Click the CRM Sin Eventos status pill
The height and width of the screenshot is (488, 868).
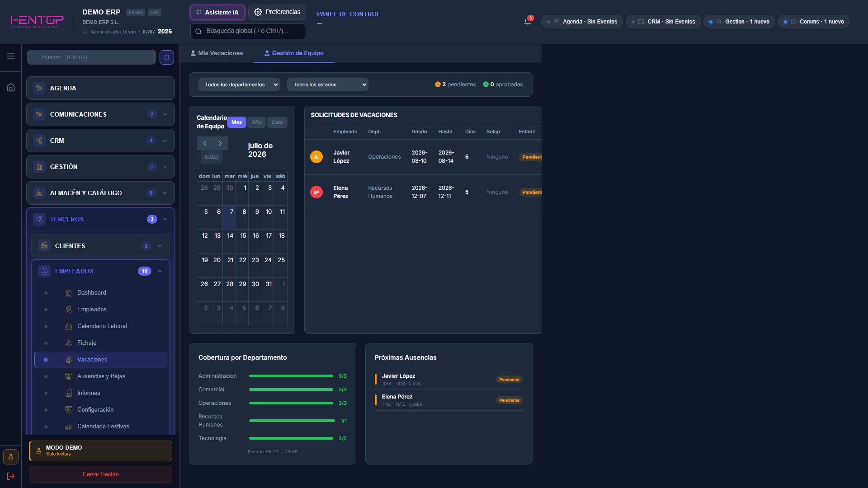[x=663, y=22]
